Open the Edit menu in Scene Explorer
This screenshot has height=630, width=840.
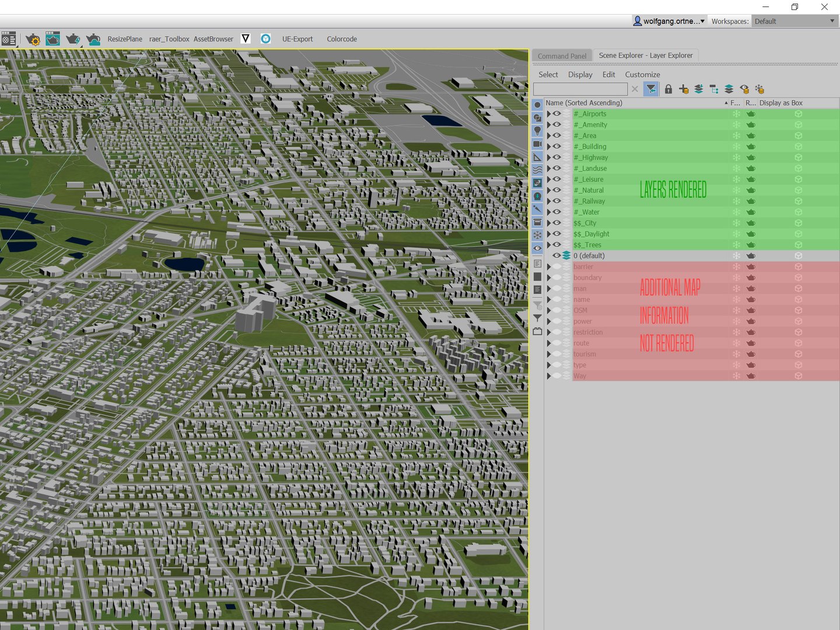pyautogui.click(x=608, y=75)
